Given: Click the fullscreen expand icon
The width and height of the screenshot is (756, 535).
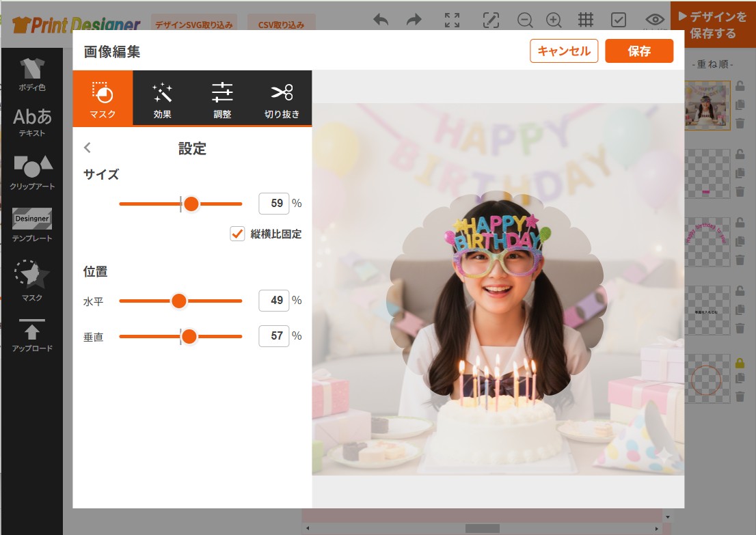Looking at the screenshot, I should coord(452,20).
